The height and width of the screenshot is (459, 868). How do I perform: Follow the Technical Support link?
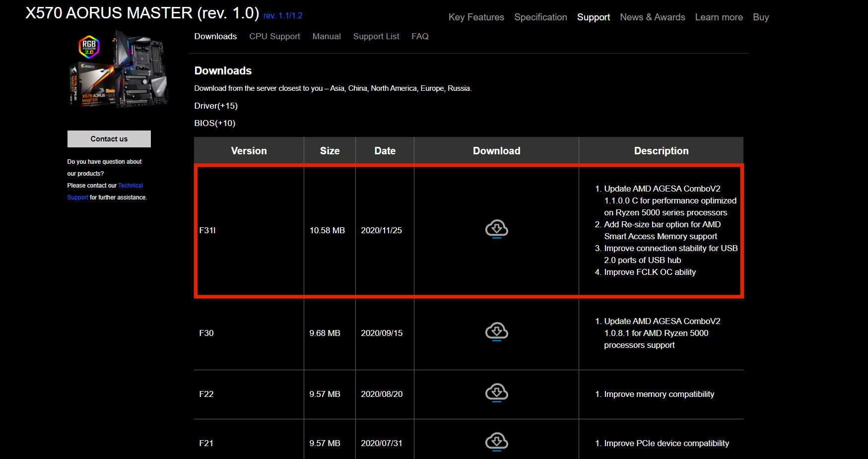coord(131,186)
